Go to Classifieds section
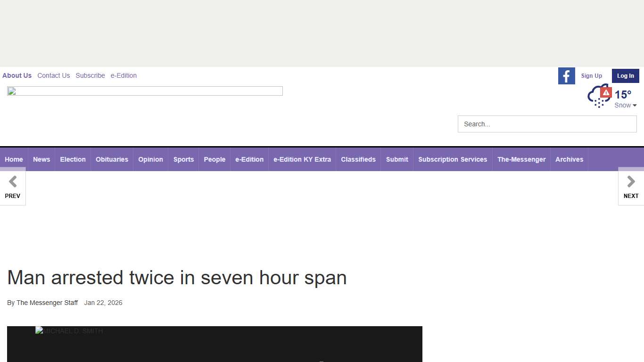 point(358,159)
